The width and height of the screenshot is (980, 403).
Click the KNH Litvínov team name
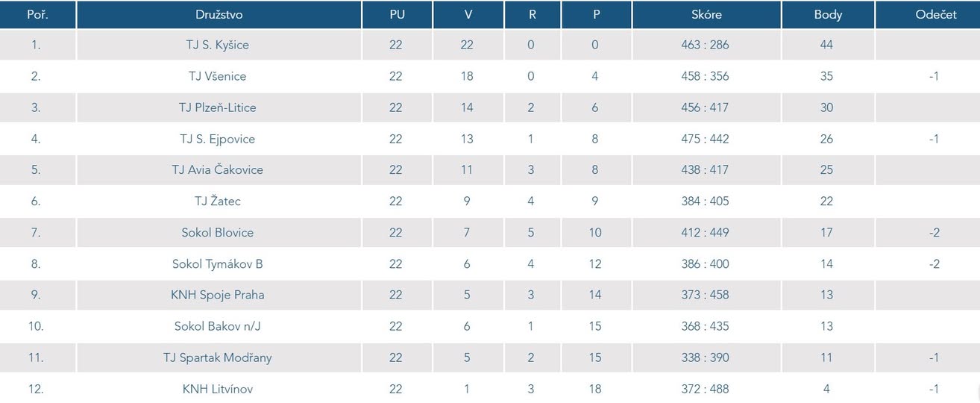[x=218, y=390]
